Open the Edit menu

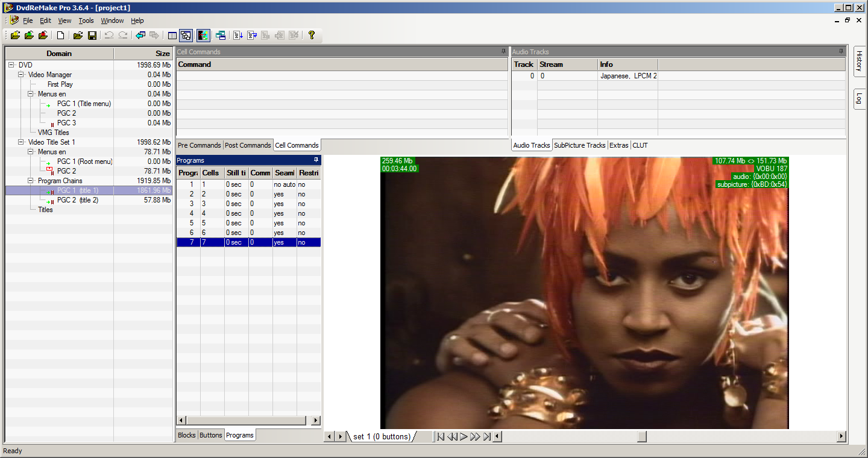click(x=45, y=20)
